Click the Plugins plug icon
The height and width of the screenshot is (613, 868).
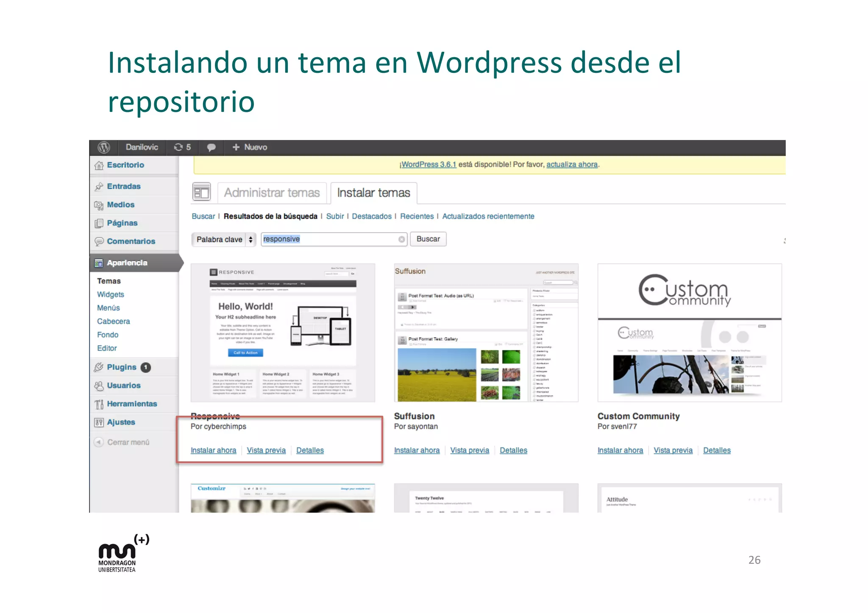point(99,367)
